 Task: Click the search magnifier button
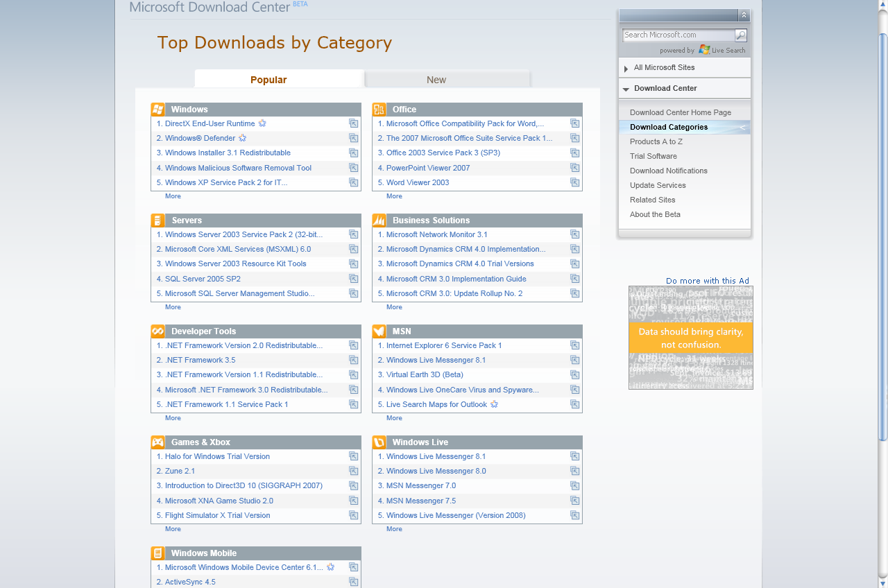(741, 35)
